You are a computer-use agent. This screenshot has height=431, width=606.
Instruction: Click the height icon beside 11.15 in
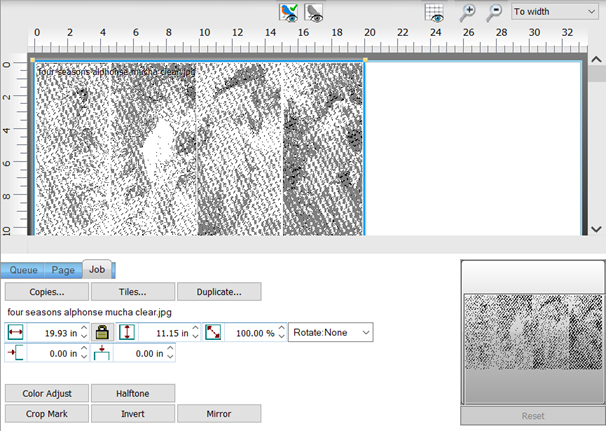coord(127,332)
